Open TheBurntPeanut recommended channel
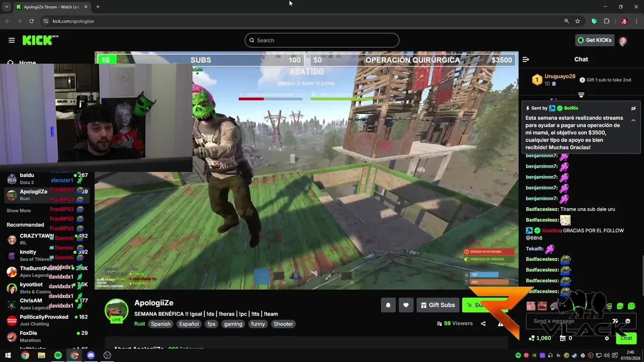This screenshot has width=644, height=362. click(x=47, y=271)
